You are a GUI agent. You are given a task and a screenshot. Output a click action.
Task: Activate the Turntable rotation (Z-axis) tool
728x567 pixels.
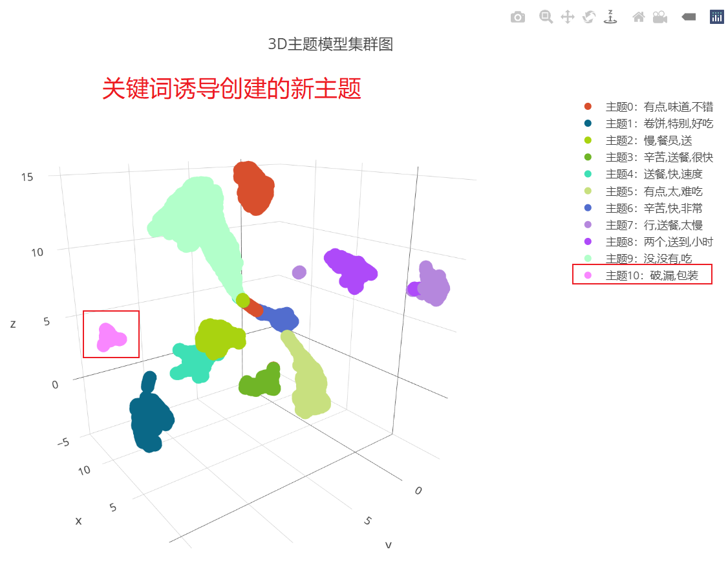point(610,17)
